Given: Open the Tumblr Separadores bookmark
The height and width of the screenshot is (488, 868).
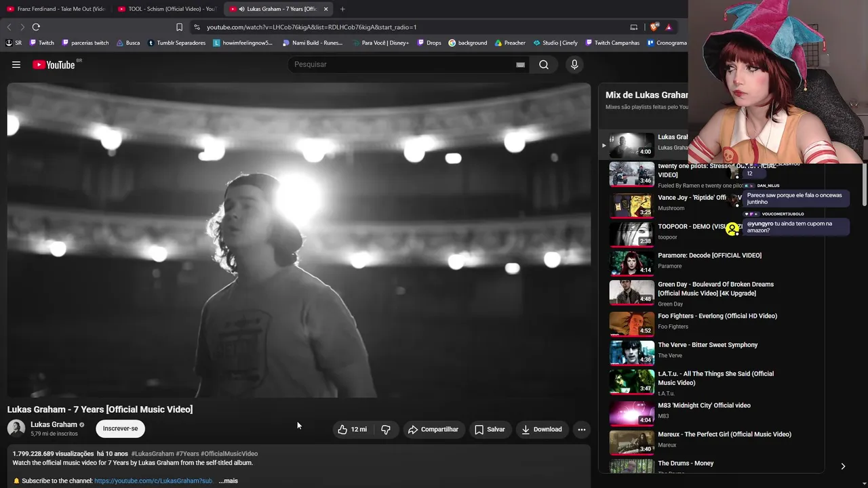Looking at the screenshot, I should 176,43.
